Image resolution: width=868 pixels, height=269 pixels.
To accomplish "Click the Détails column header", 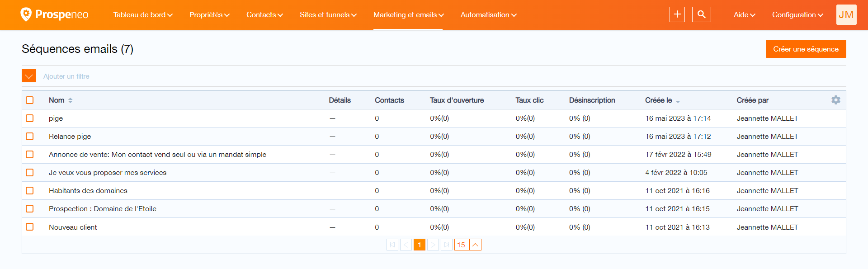I will pos(340,100).
